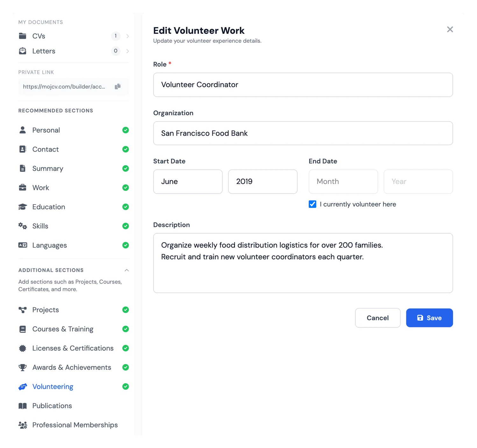477x448 pixels.
Task: Cancel editing volunteer work
Action: pos(378,318)
